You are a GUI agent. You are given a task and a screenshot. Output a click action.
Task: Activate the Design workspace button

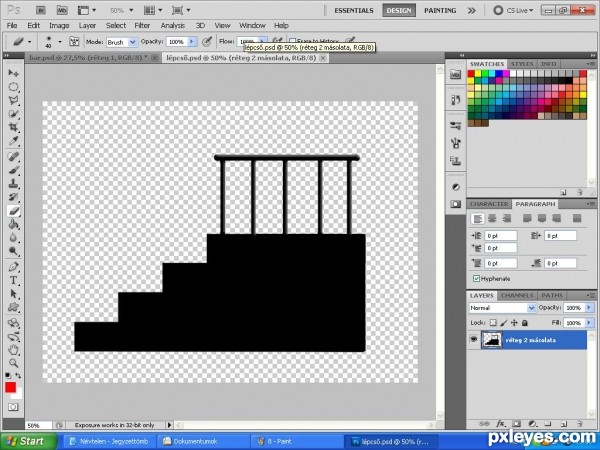399,11
